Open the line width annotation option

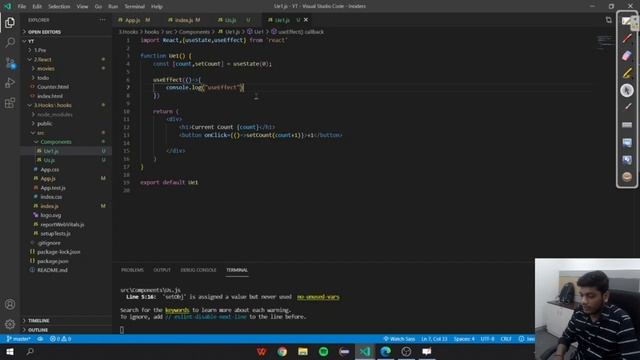[x=627, y=124]
